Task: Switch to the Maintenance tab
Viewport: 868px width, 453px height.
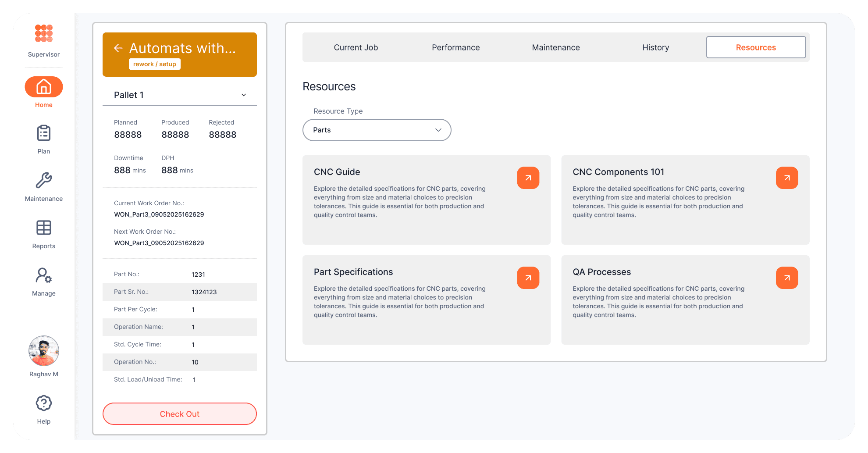Action: pos(556,47)
